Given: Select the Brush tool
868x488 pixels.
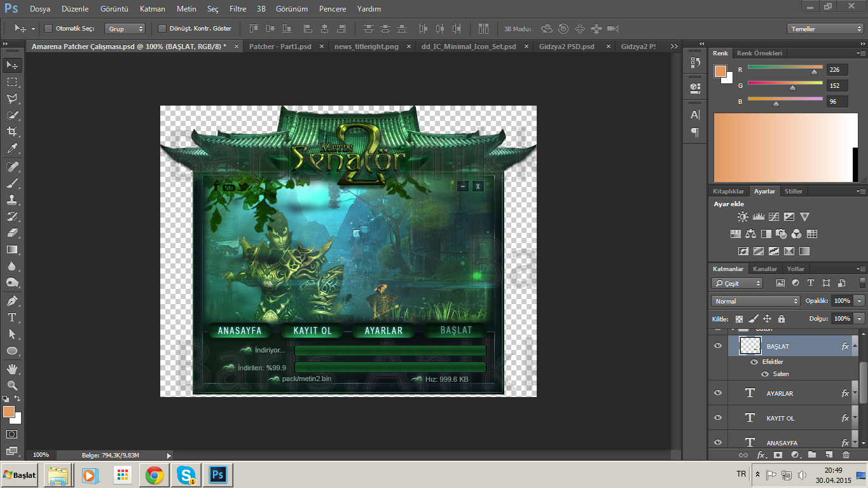Looking at the screenshot, I should click(12, 183).
